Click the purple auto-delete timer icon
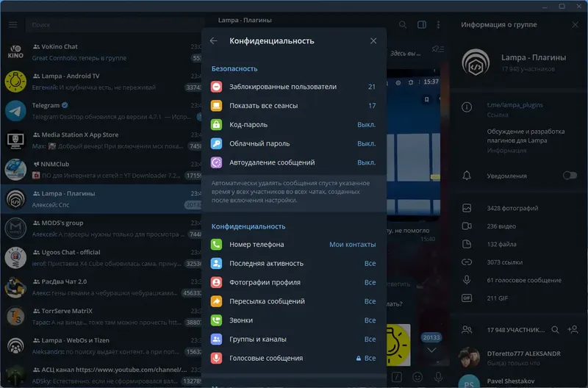Image resolution: width=588 pixels, height=388 pixels. [x=216, y=162]
